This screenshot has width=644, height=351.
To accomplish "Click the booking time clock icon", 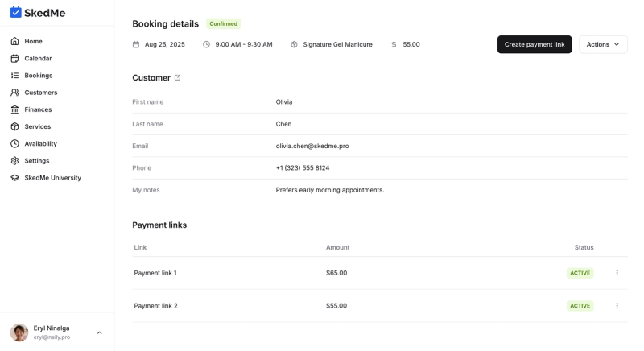I will point(206,44).
